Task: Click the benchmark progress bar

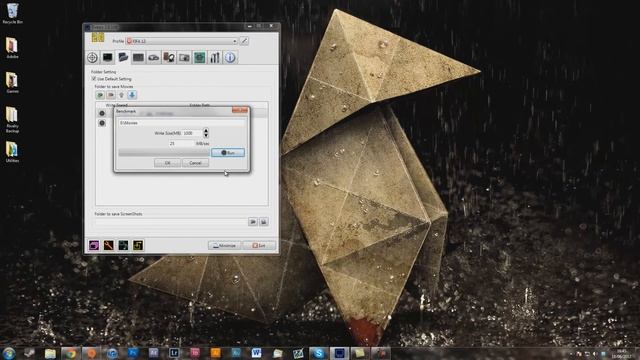Action: tap(164, 153)
